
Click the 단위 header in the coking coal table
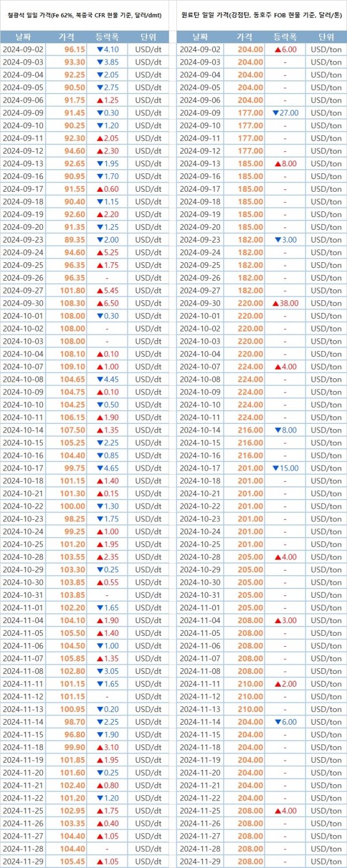click(326, 37)
